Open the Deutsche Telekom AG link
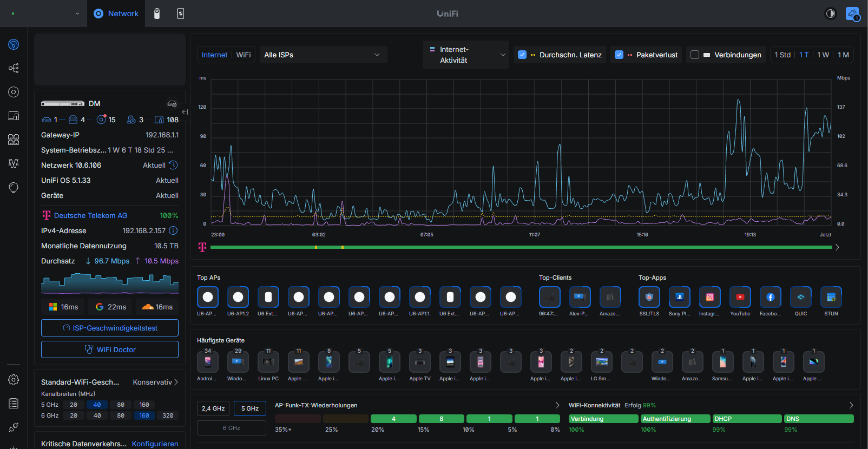868x449 pixels. [x=90, y=215]
